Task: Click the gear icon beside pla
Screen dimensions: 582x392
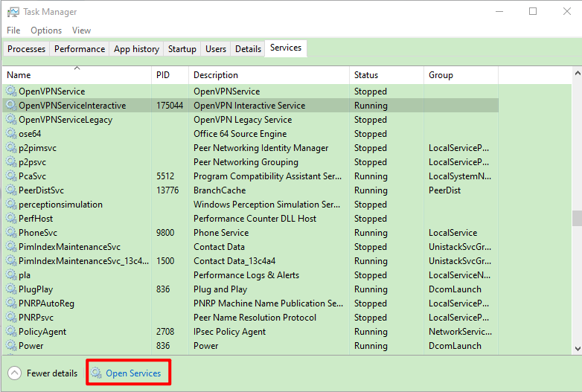Action: tap(11, 274)
